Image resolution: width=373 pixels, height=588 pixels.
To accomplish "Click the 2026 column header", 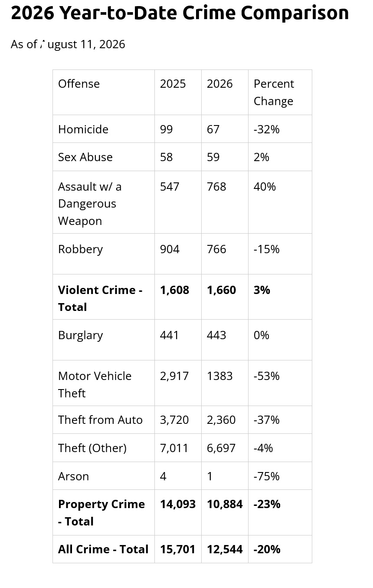I will [x=220, y=84].
